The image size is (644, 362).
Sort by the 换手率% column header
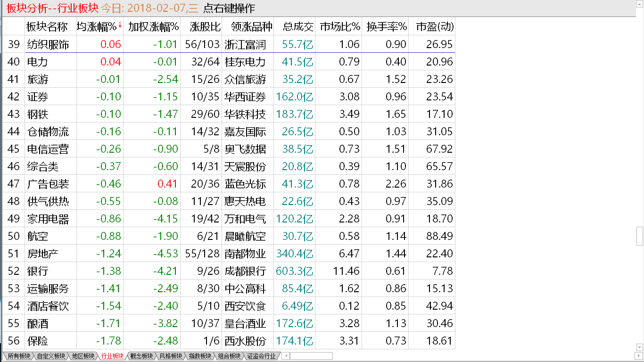click(386, 27)
